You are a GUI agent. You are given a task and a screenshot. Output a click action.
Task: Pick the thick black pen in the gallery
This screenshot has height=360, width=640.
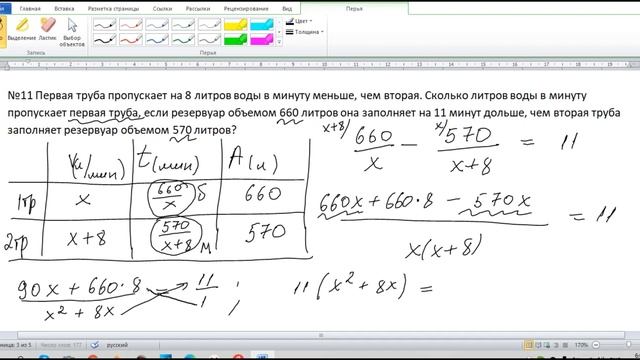click(105, 40)
